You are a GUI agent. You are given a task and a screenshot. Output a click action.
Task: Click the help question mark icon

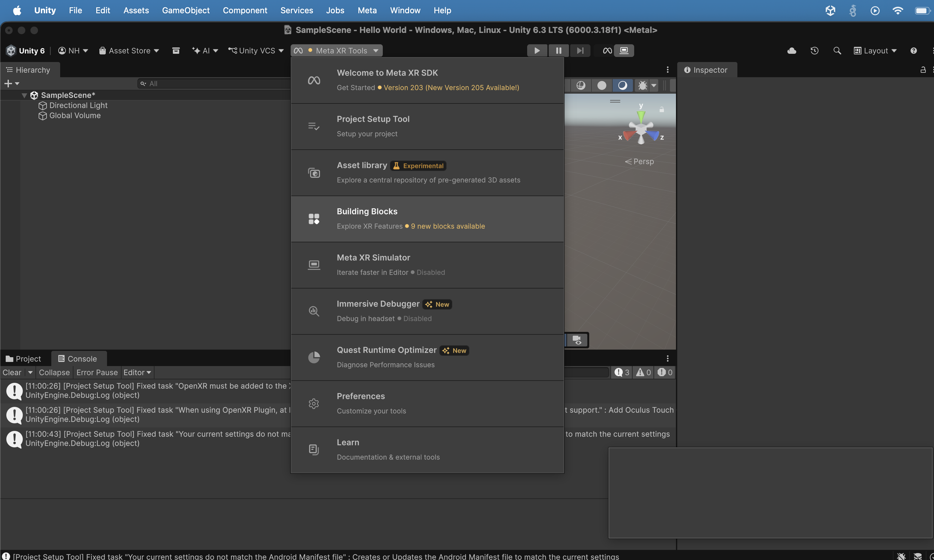click(914, 51)
